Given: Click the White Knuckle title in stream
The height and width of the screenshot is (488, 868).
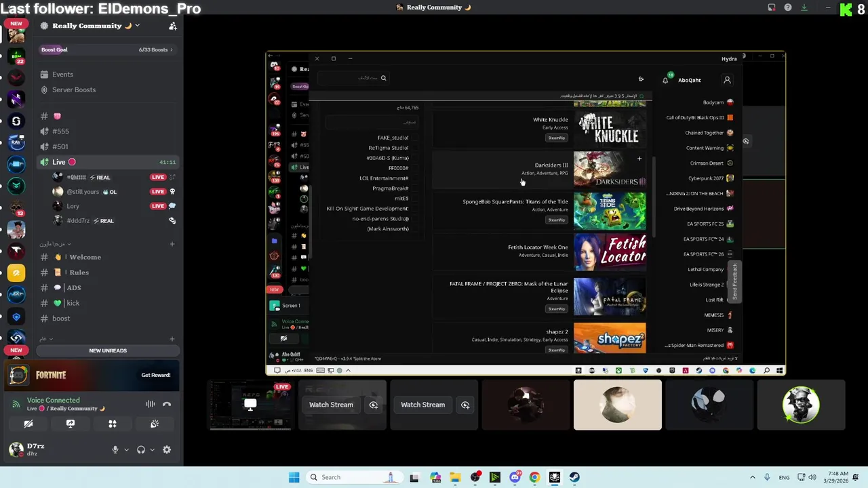Looking at the screenshot, I should (x=550, y=120).
